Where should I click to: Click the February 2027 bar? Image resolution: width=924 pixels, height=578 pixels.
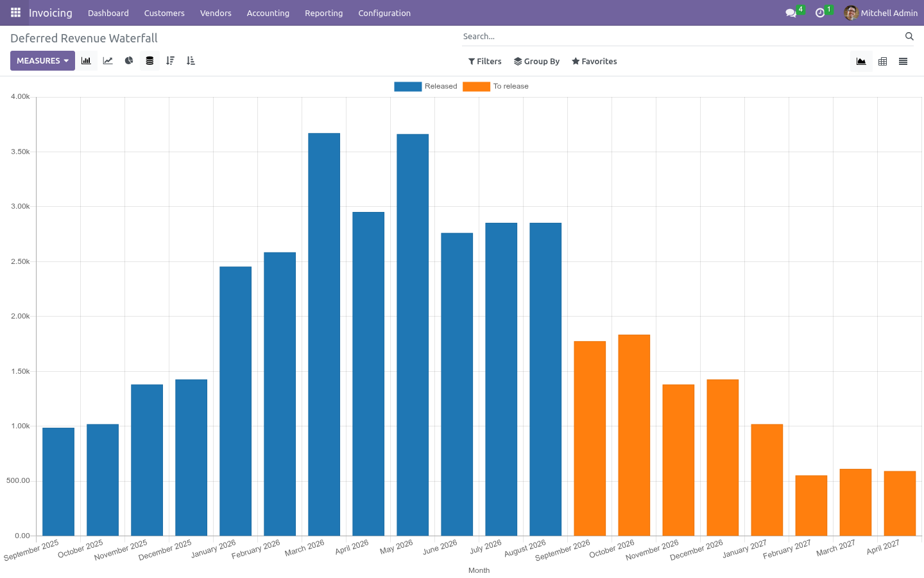[x=811, y=505]
